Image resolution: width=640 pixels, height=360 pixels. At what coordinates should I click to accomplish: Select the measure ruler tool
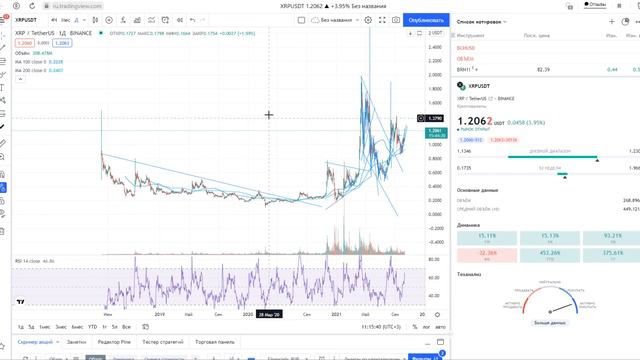(x=2, y=143)
